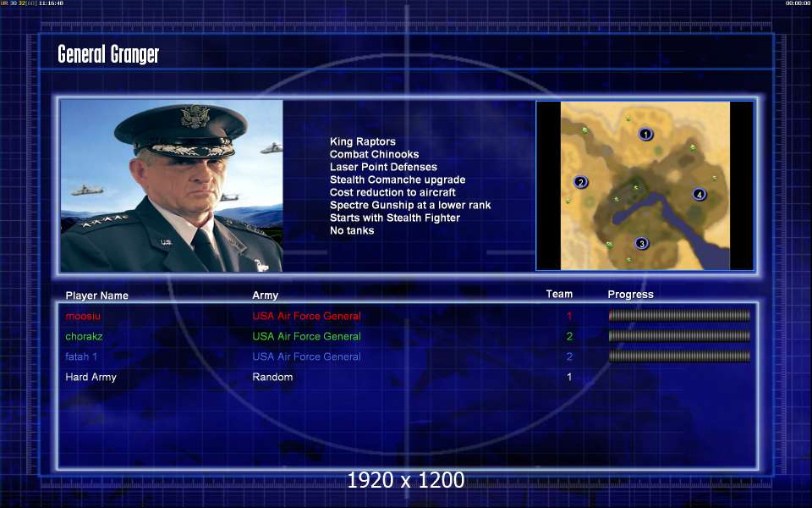This screenshot has height=508, width=812.
Task: Click the King Raptors text line
Action: pos(363,141)
